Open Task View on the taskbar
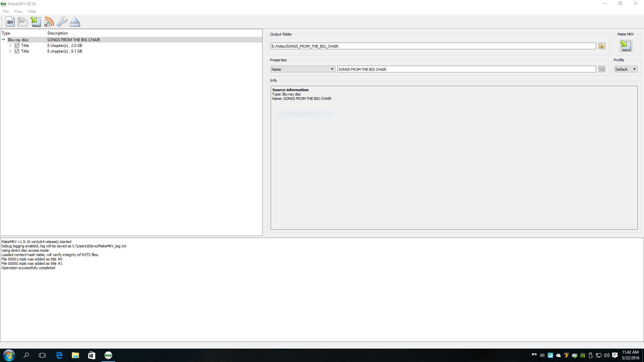Screen dimensions: 644x362 (x=42, y=355)
